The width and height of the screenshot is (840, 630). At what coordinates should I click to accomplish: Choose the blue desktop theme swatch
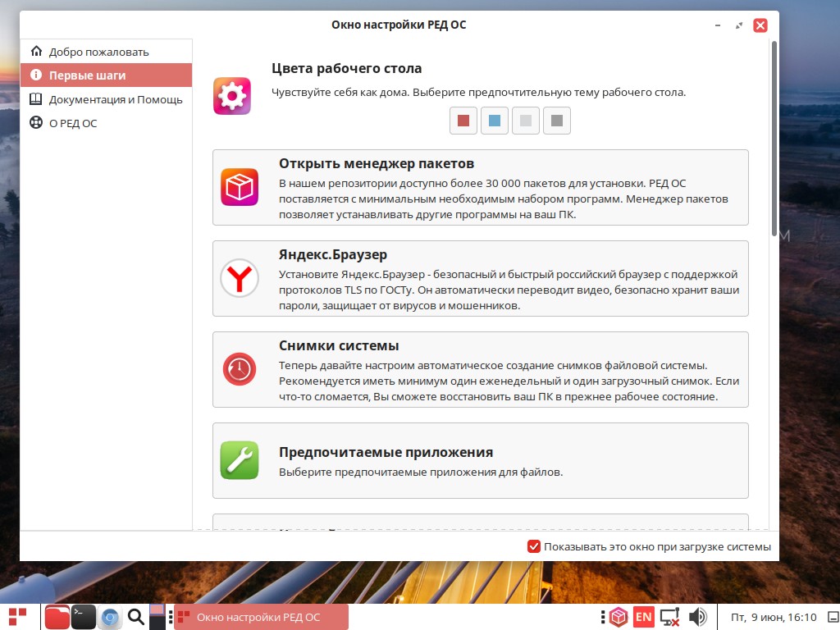coord(495,121)
